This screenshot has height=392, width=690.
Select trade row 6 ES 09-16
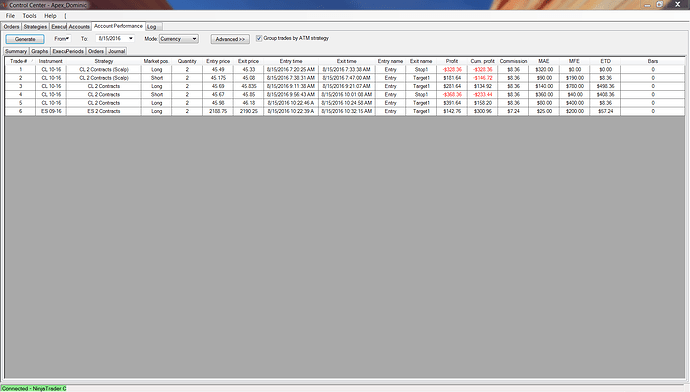(345, 111)
